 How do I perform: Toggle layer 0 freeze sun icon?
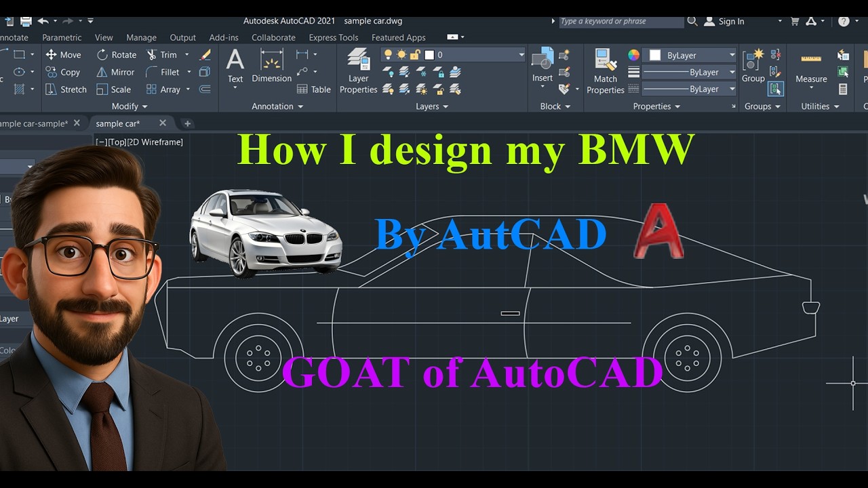(x=401, y=55)
